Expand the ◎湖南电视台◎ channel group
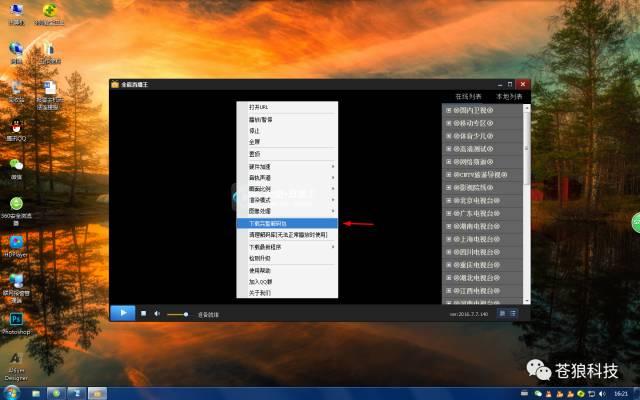Viewport: 640px width, 400px height. (449, 227)
